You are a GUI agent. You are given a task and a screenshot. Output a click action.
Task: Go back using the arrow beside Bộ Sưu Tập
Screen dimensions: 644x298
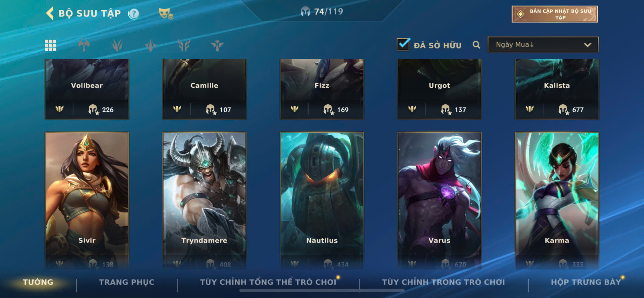[x=50, y=13]
